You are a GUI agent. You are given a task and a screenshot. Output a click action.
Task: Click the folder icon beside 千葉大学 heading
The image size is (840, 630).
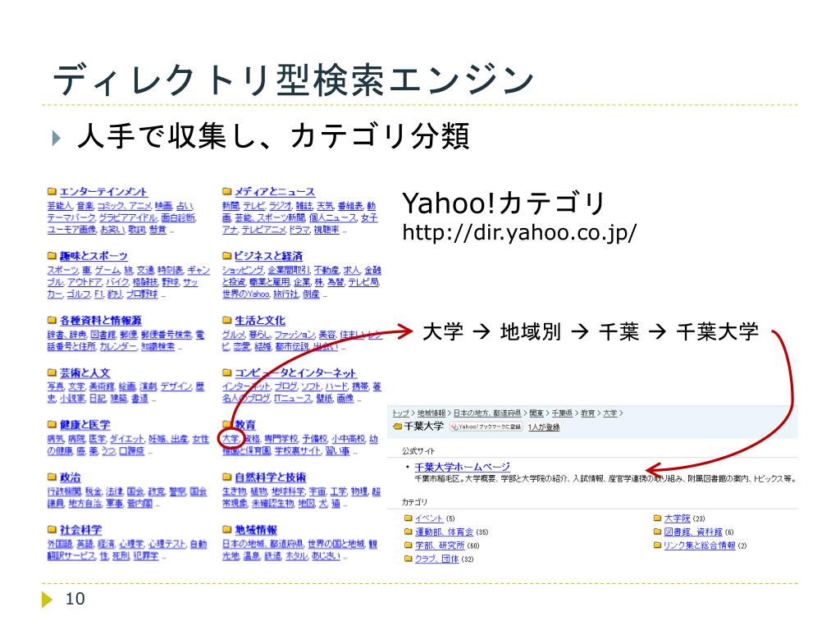(398, 427)
